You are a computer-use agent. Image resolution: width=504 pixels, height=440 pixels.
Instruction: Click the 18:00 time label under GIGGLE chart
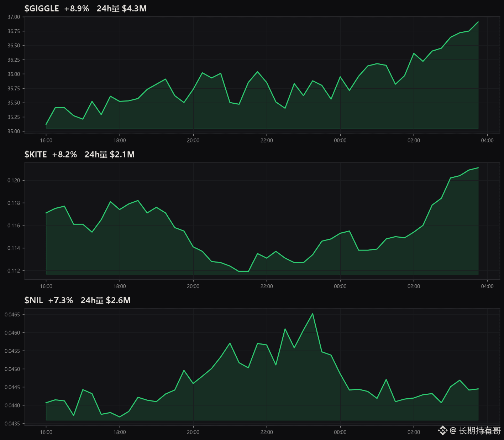(120, 140)
